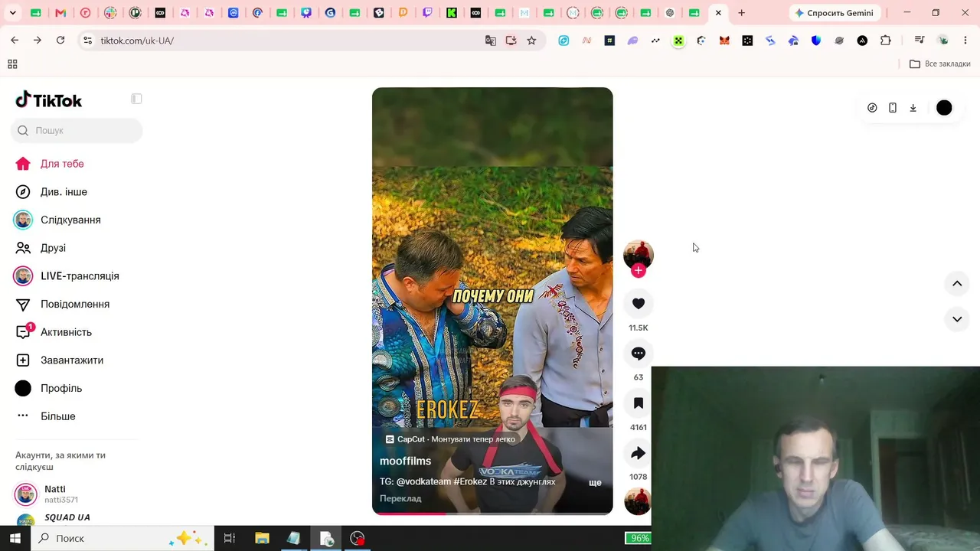Open File Explorer from the taskbar
Image resolution: width=980 pixels, height=551 pixels.
point(262,539)
